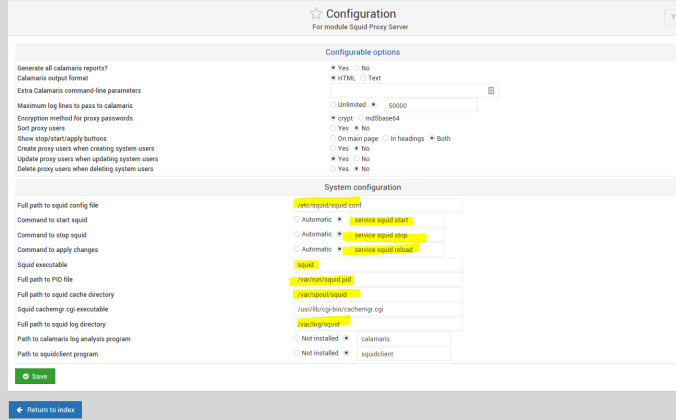The image size is (676, 420).
Task: Click the System configuration section heading
Action: [363, 187]
